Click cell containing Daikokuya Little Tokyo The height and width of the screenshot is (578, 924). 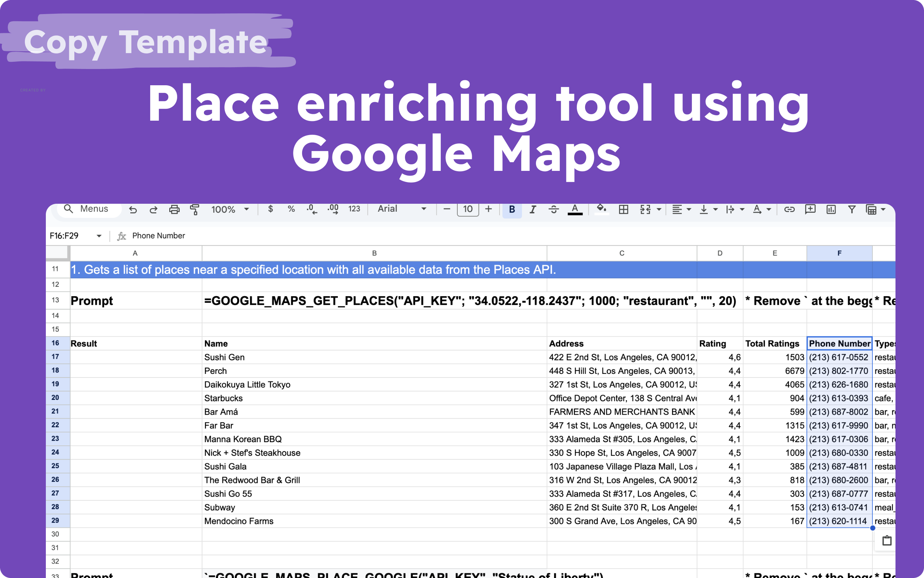[374, 384]
